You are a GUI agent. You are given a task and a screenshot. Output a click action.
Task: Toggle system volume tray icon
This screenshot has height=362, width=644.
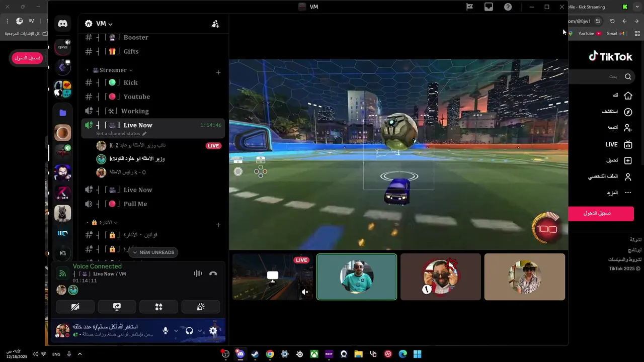[x=35, y=354]
